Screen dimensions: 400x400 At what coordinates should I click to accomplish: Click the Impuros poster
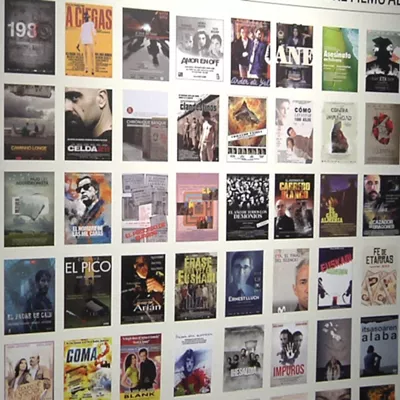(289, 354)
